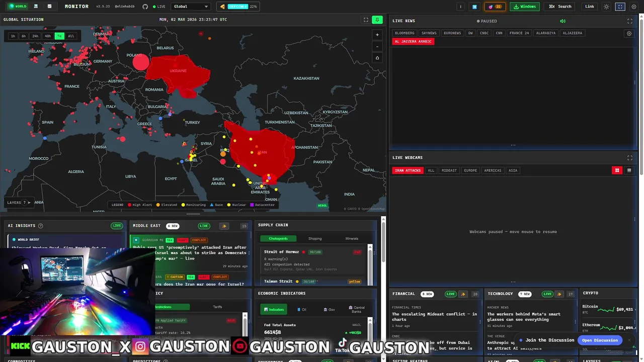Select the AlArabiya channel
The width and height of the screenshot is (644, 362).
546,33
